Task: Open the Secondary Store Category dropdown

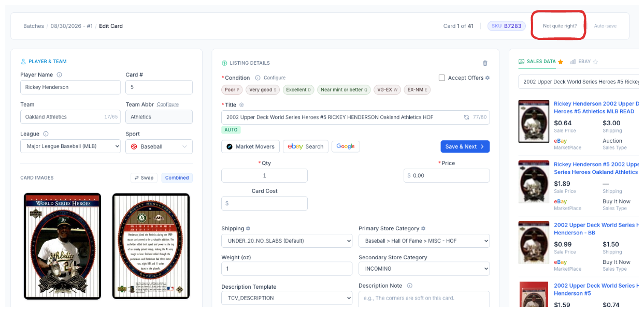Action: click(424, 269)
